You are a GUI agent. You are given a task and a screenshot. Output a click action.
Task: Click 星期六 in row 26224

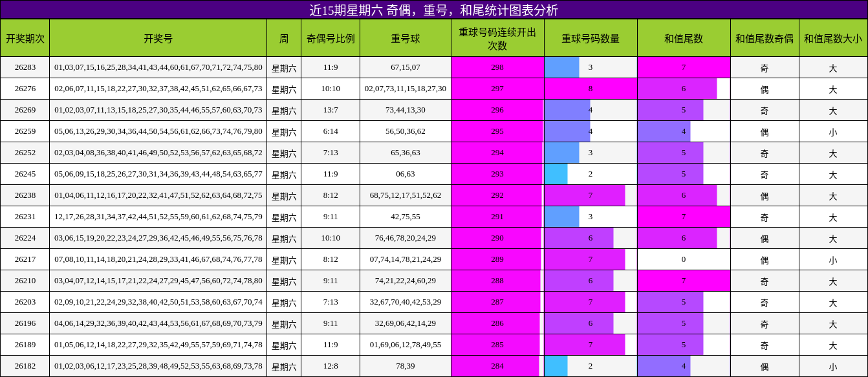click(x=284, y=238)
